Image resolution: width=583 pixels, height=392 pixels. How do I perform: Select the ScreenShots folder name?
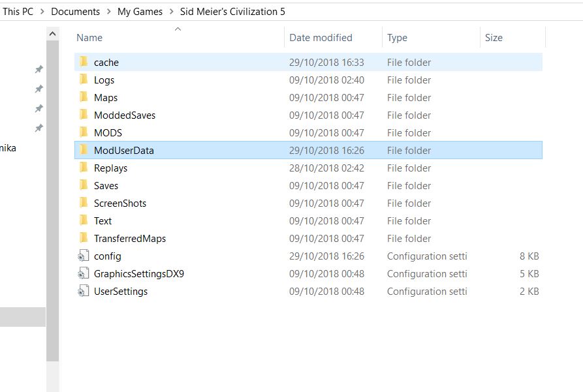pyautogui.click(x=120, y=204)
